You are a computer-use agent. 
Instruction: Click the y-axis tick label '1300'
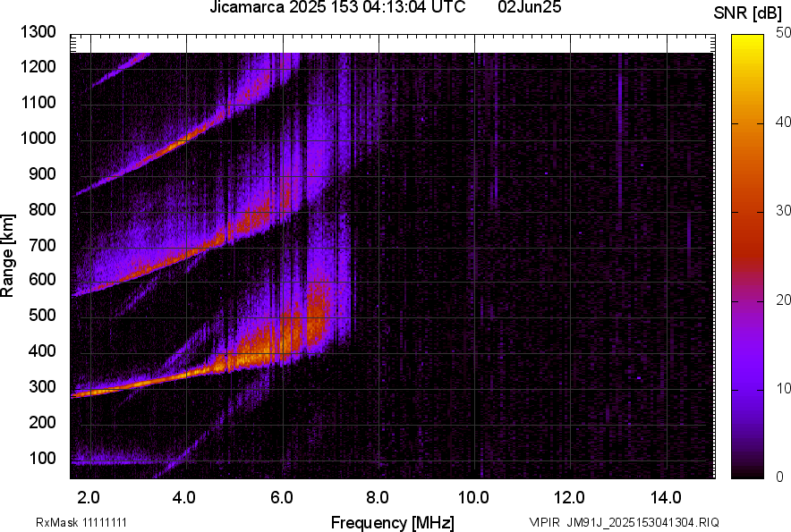(38, 32)
